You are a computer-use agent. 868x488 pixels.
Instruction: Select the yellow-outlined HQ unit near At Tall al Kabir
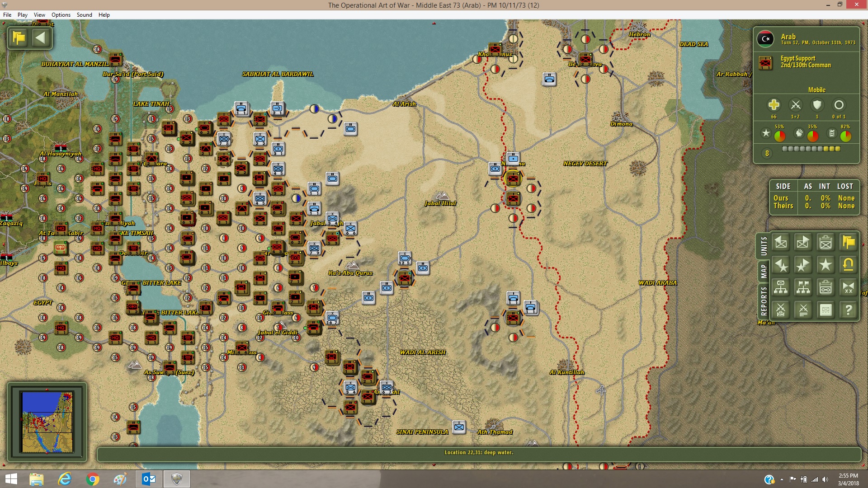(x=61, y=247)
